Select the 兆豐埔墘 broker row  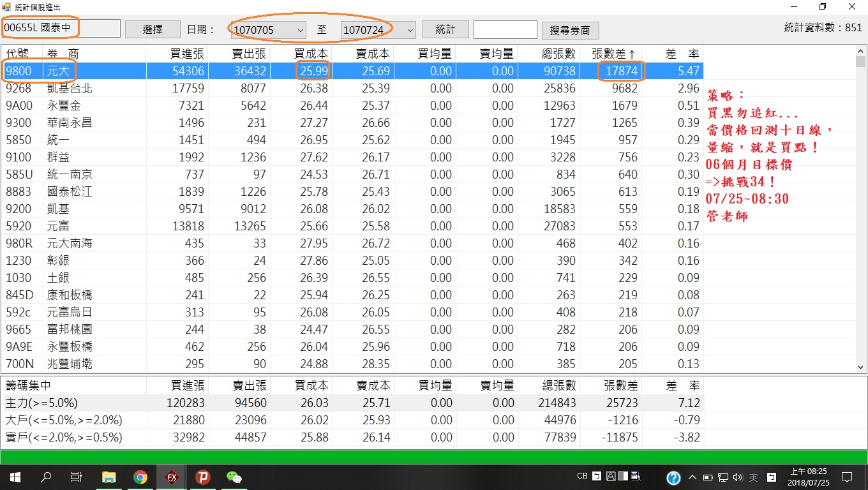click(352, 364)
